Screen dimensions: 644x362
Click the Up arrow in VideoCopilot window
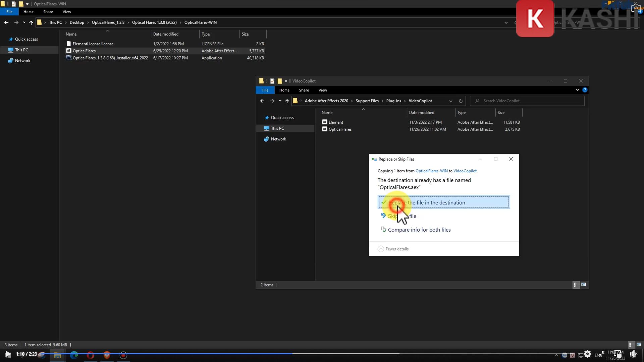(287, 101)
